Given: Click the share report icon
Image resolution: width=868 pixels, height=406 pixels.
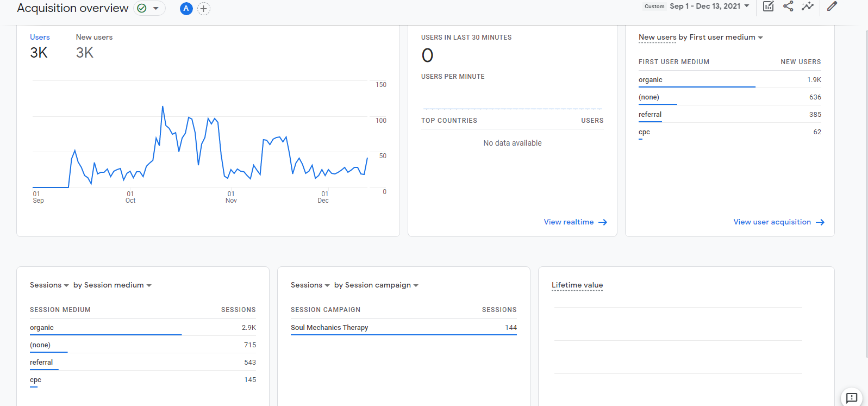Looking at the screenshot, I should point(788,6).
